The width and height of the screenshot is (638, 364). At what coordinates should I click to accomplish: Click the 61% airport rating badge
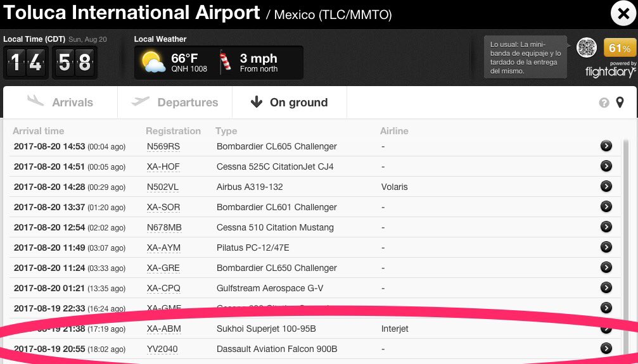pos(620,48)
